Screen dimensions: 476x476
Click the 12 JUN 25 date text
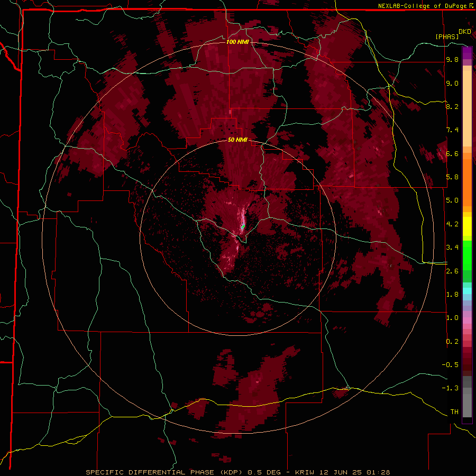(x=341, y=472)
